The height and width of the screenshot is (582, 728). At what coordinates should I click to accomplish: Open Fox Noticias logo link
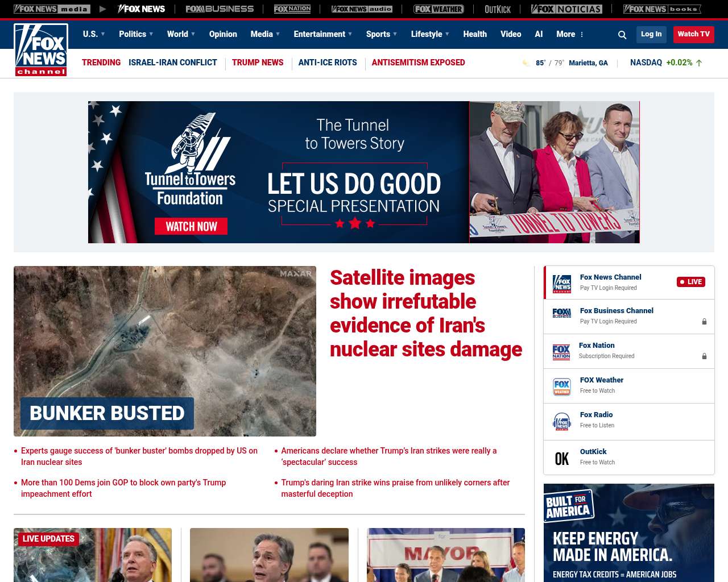[566, 9]
